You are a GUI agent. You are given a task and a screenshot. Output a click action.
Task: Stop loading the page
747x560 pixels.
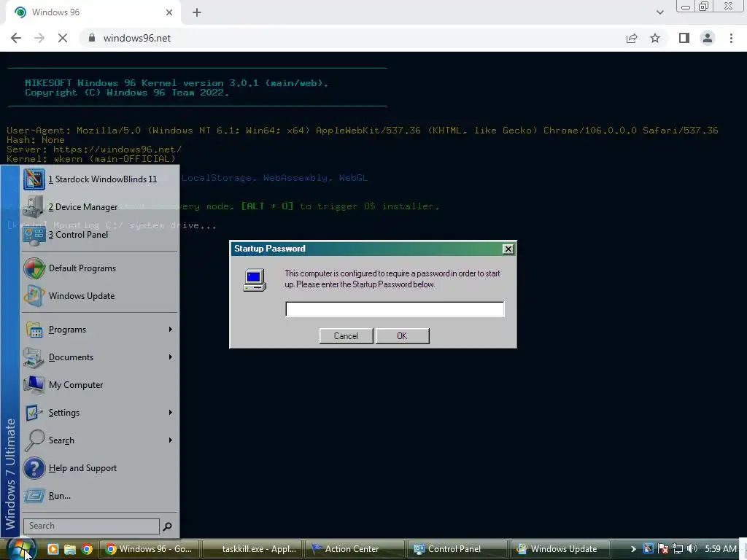point(63,38)
